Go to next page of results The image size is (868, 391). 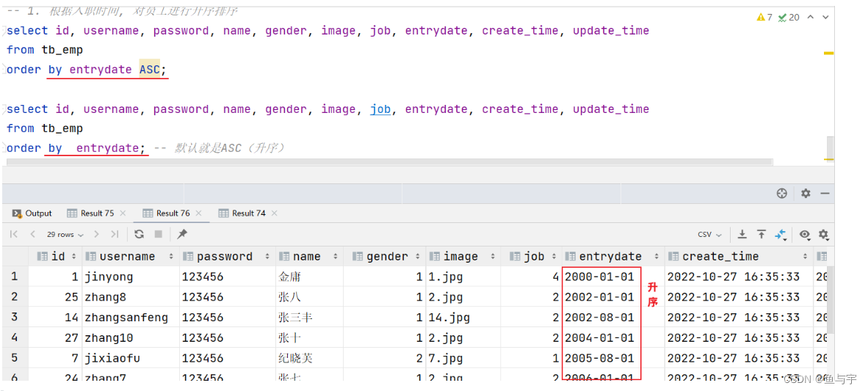coord(96,235)
